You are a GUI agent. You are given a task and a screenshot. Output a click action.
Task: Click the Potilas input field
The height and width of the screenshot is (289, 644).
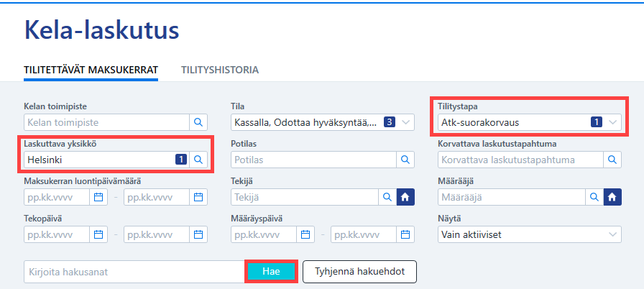(x=314, y=160)
